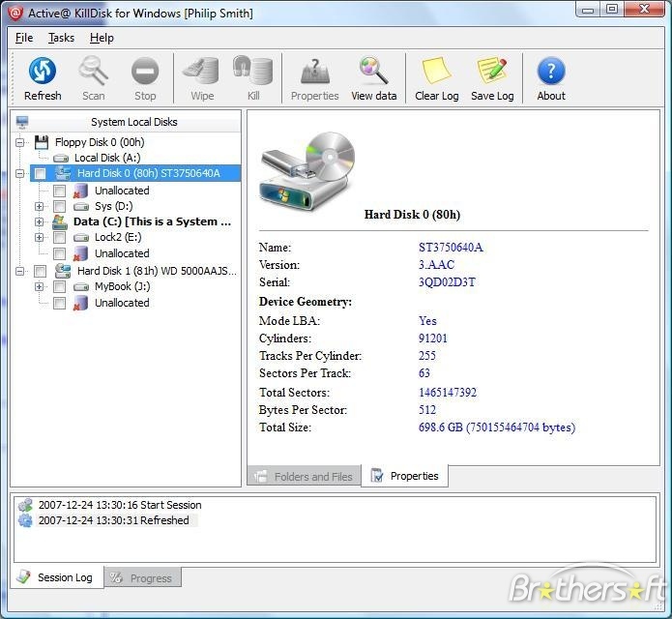This screenshot has width=672, height=619.
Task: Check the Hard Disk 1 (81h) checkbox
Action: pyautogui.click(x=40, y=271)
